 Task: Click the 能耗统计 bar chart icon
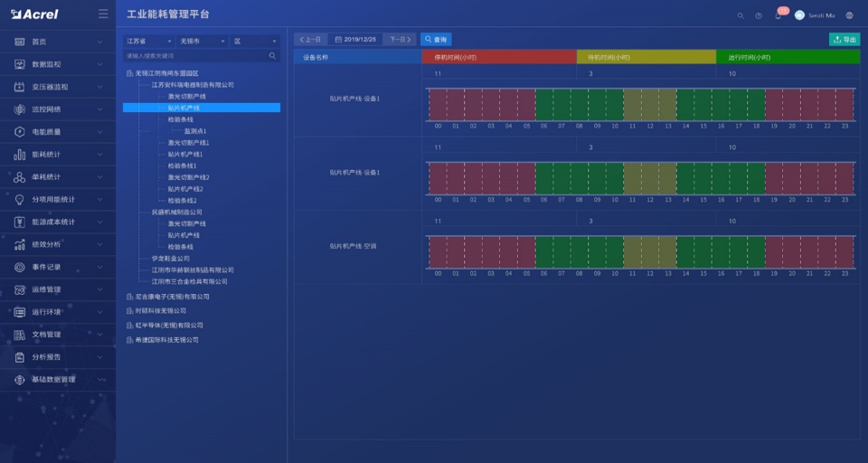pos(19,155)
